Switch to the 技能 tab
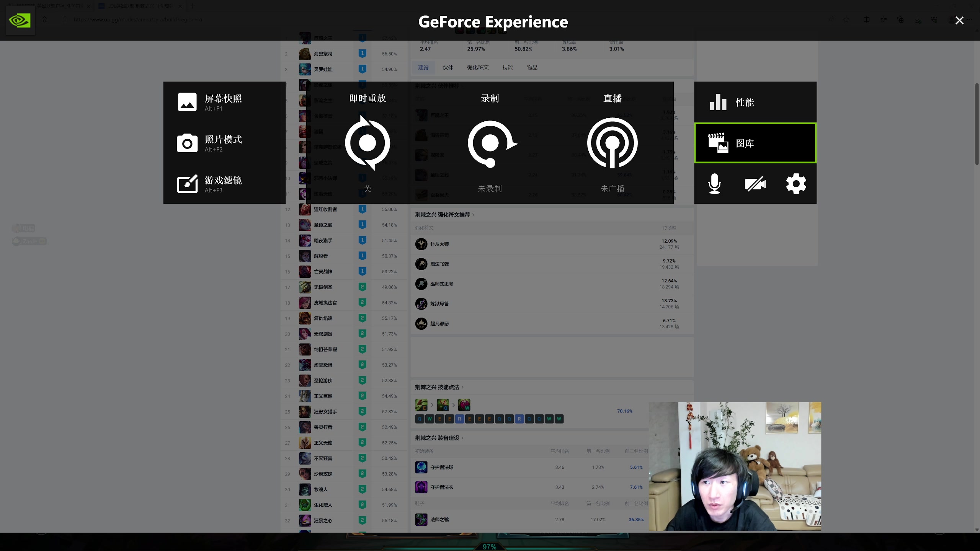Screen dimensions: 980x551 click(508, 67)
